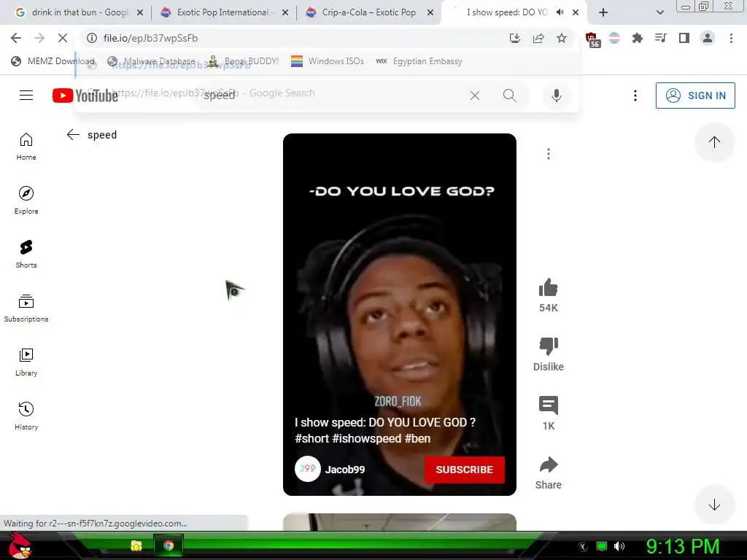747x560 pixels.
Task: Open Shorts in the sidebar
Action: pyautogui.click(x=26, y=254)
